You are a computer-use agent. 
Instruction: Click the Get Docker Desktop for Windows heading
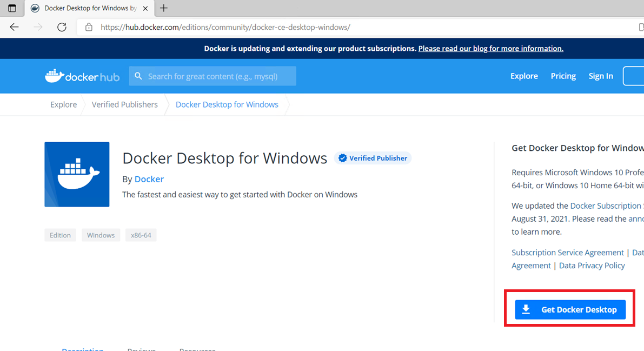(x=577, y=148)
